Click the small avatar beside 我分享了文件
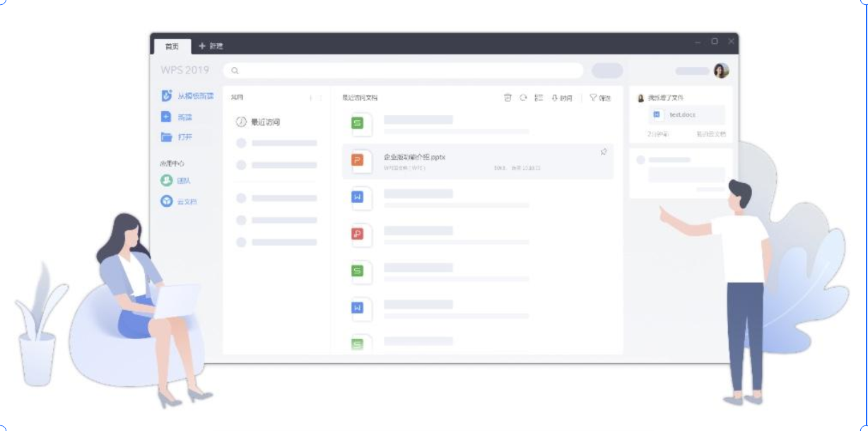Screen dimensions: 868x431 (641, 98)
